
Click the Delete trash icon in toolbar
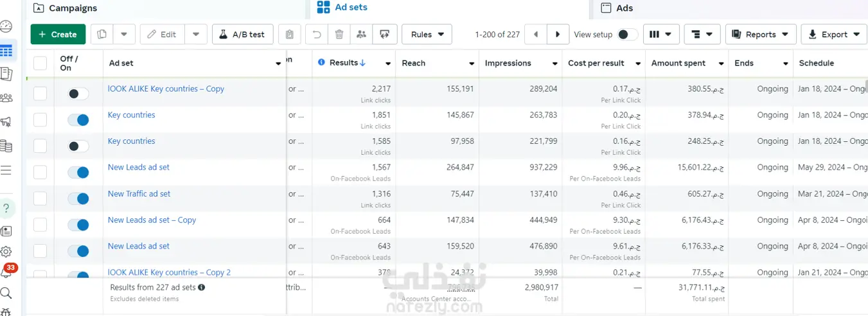coord(339,35)
